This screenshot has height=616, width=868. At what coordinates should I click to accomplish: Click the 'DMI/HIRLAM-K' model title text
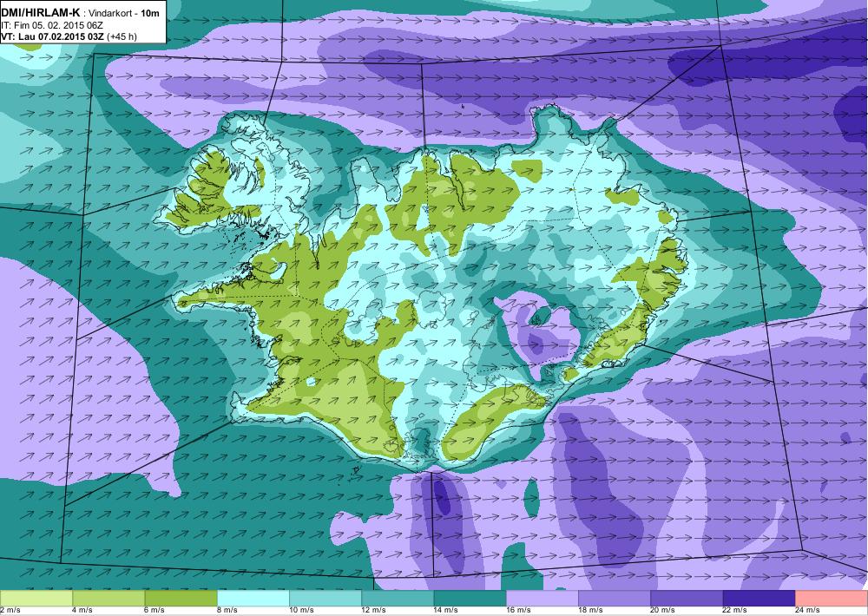(x=41, y=13)
